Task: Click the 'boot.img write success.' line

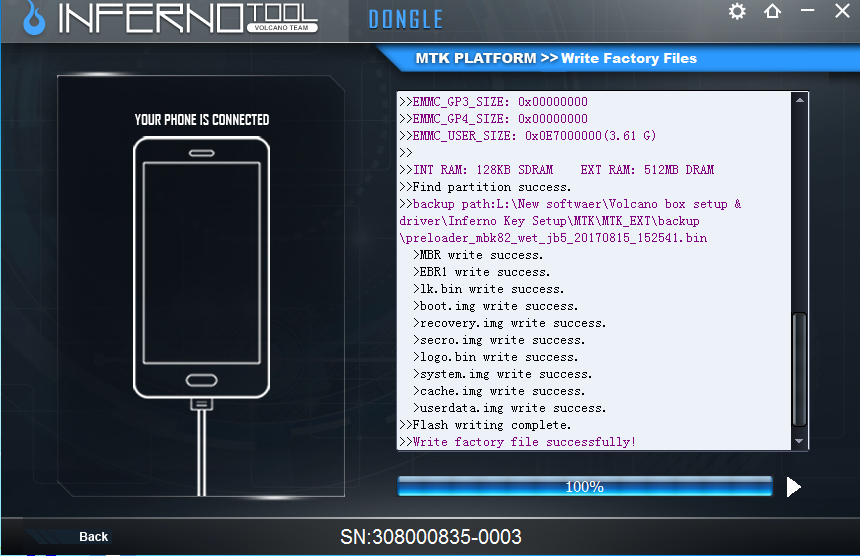Action: point(496,306)
